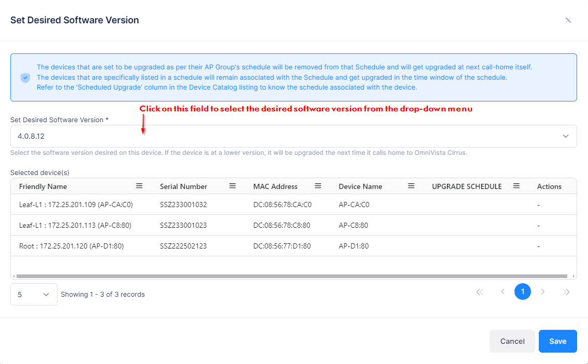
Task: Go to the first page of records
Action: click(x=480, y=292)
